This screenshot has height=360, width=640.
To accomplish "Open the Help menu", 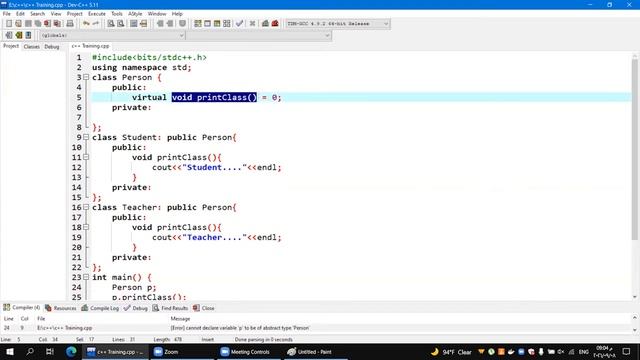I will pyautogui.click(x=177, y=14).
